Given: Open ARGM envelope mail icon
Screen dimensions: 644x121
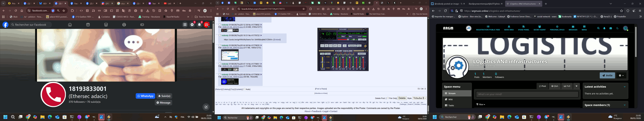Looking at the screenshot, I should click(x=611, y=28).
